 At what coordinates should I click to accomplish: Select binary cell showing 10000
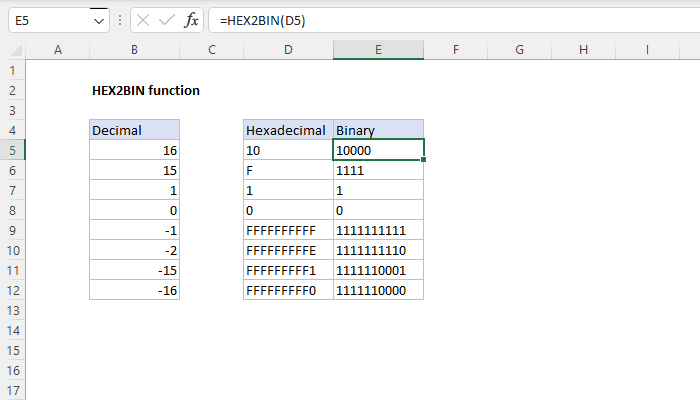click(378, 150)
